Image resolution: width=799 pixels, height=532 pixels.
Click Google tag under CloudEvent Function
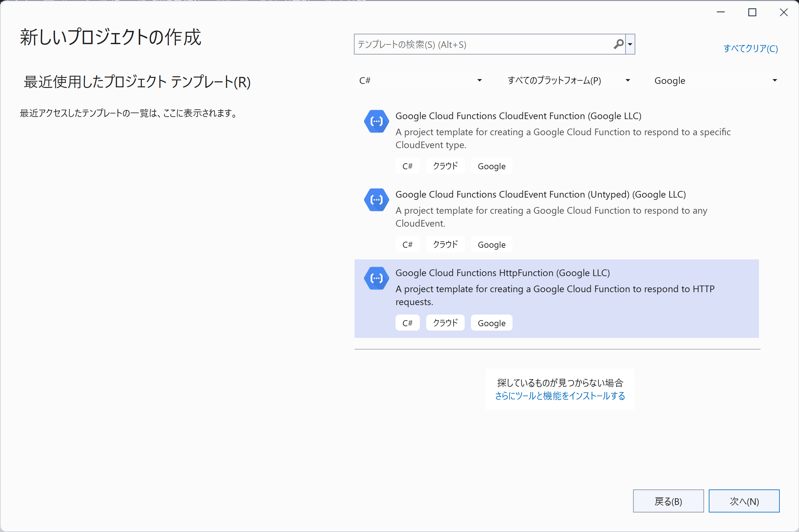pos(491,166)
